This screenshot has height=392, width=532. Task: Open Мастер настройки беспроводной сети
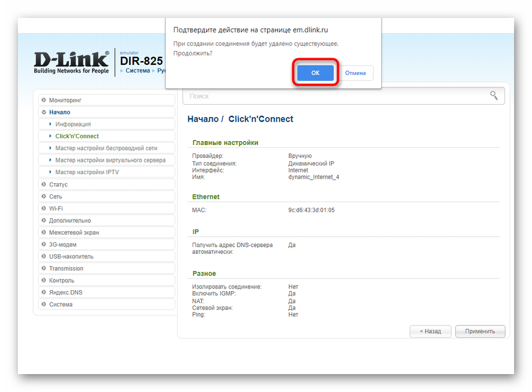[106, 148]
